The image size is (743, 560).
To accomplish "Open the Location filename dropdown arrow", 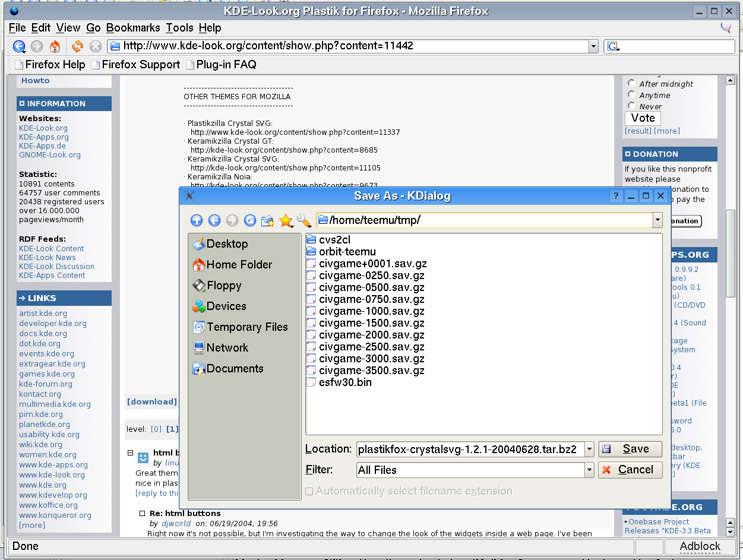I will (589, 449).
